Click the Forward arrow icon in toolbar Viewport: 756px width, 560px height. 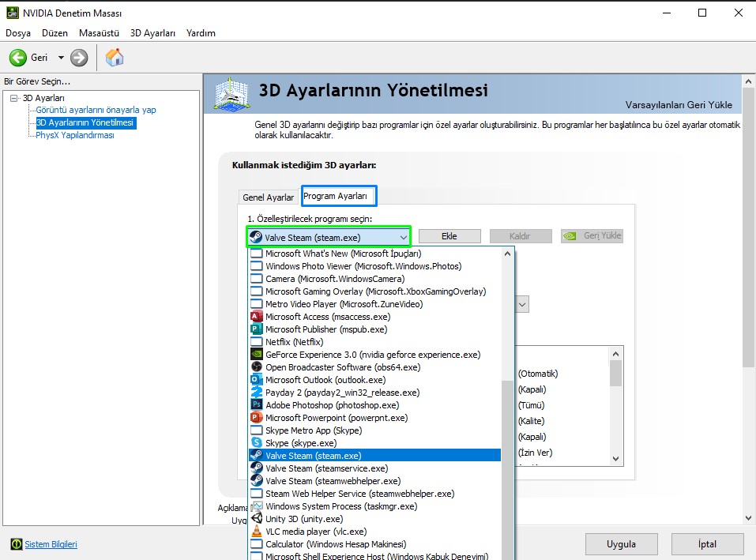pyautogui.click(x=79, y=58)
